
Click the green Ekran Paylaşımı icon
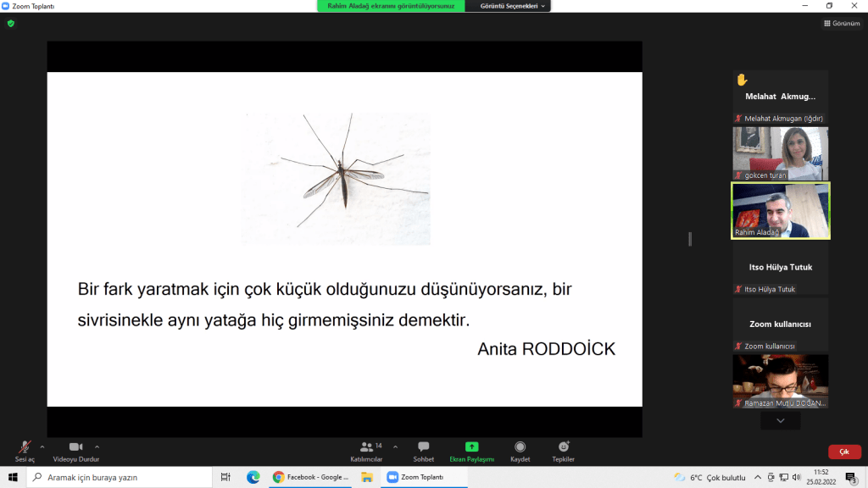[x=471, y=447]
